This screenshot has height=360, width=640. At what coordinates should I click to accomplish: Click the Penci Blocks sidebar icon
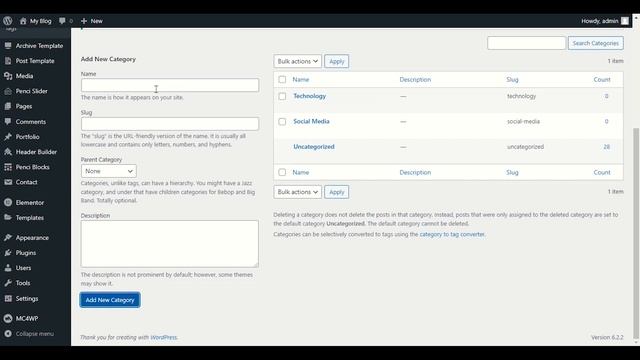(8, 167)
